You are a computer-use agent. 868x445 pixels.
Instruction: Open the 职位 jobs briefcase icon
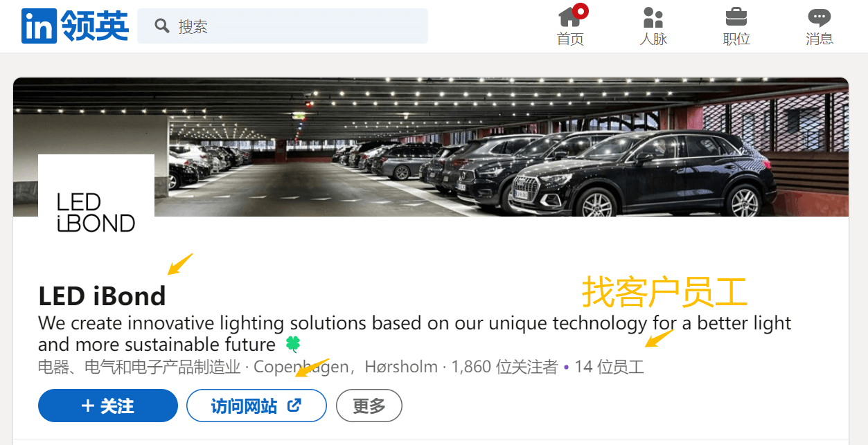(736, 17)
